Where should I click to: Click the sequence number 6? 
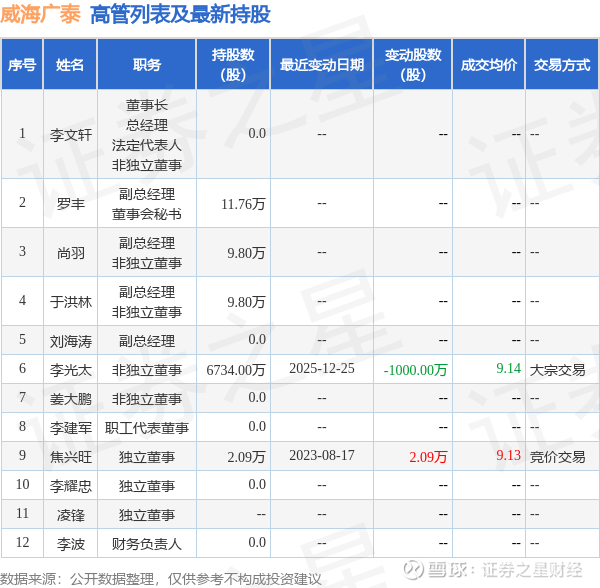(23, 368)
